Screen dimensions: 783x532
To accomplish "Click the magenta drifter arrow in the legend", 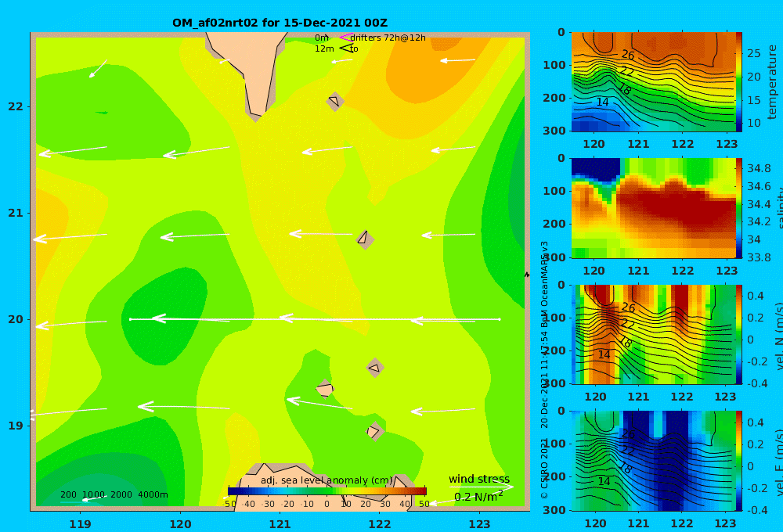I will 345,37.
